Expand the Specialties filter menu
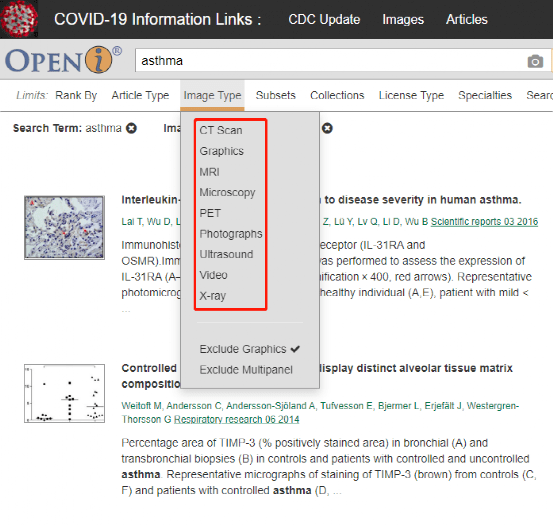 [485, 95]
